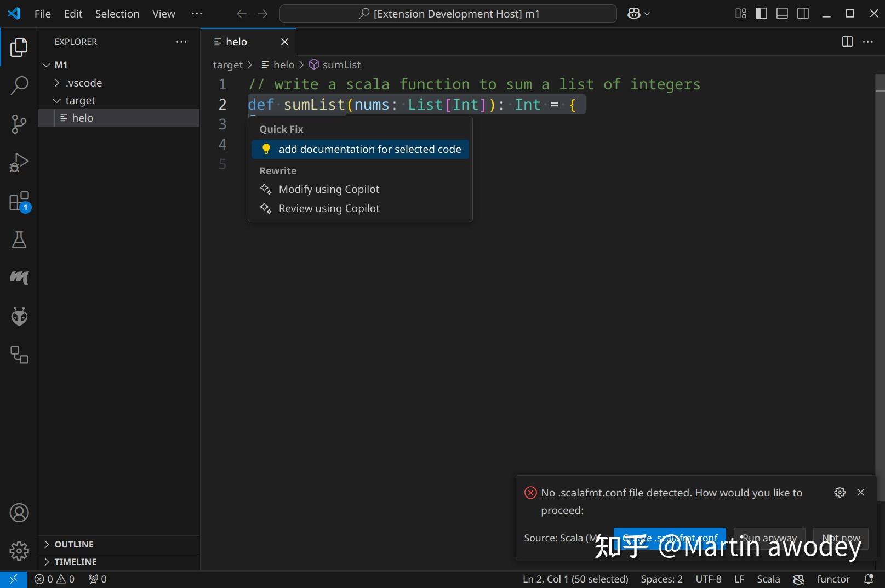Screen dimensions: 885x588
Task: Open the Metals 'm' sidebar view
Action: (19, 277)
